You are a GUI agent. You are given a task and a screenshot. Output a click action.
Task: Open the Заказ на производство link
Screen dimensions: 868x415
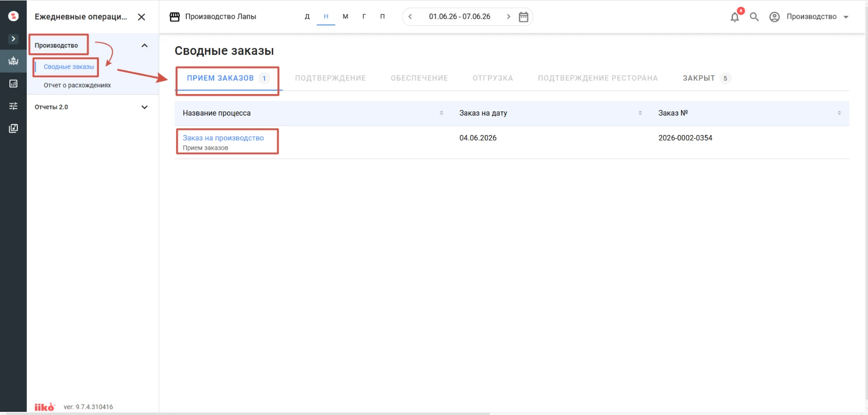coord(223,138)
